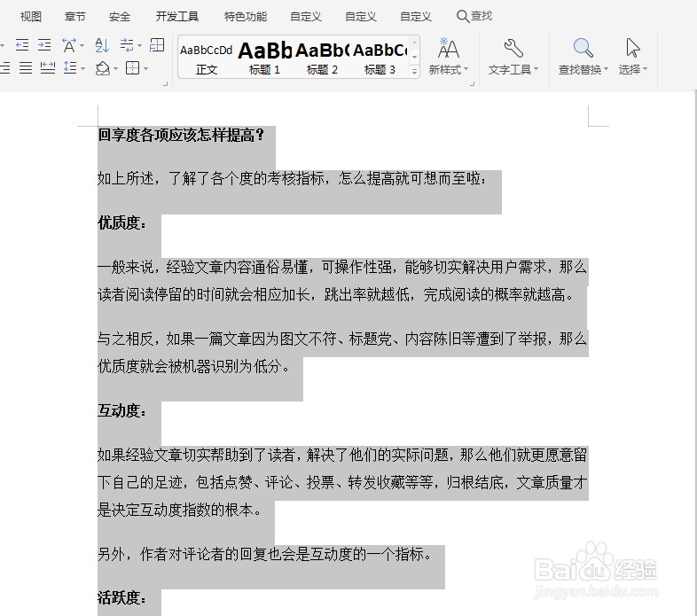Viewport: 697px width, 616px height.
Task: Apply the 标题 1 style
Action: pos(264,58)
